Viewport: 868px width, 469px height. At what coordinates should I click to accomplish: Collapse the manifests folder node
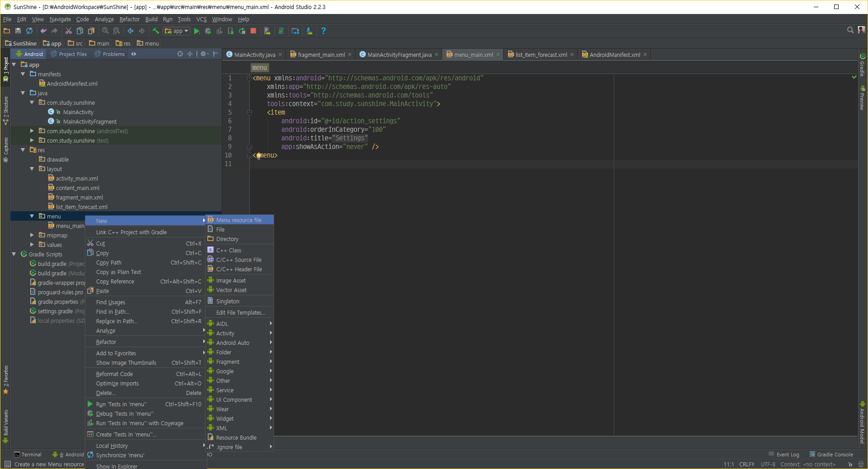coord(23,74)
